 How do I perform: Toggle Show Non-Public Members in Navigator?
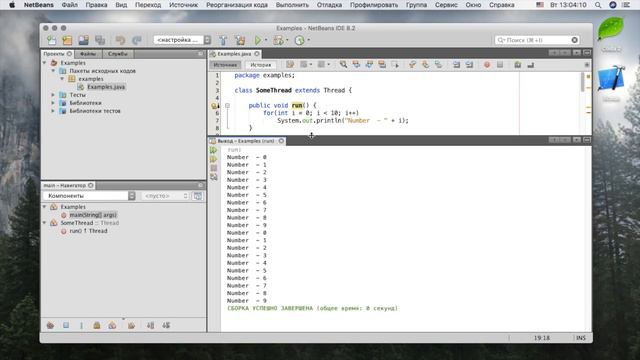coord(97,325)
